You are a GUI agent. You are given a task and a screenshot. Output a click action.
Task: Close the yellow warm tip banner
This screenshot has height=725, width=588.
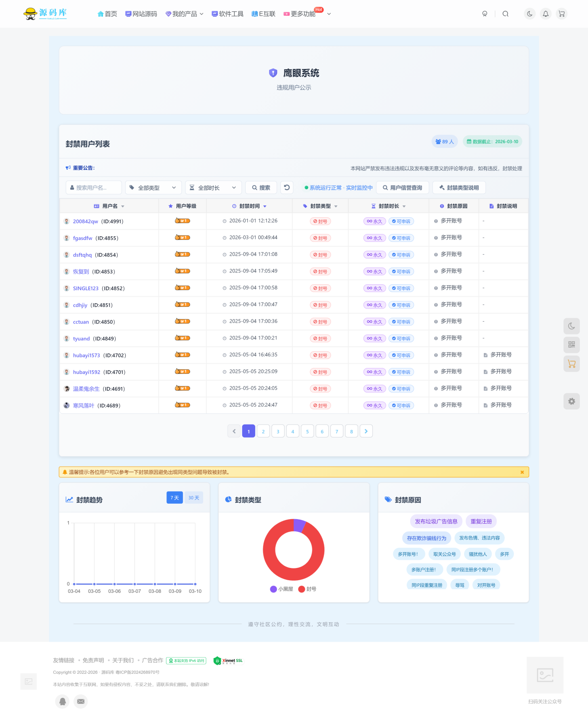[522, 472]
